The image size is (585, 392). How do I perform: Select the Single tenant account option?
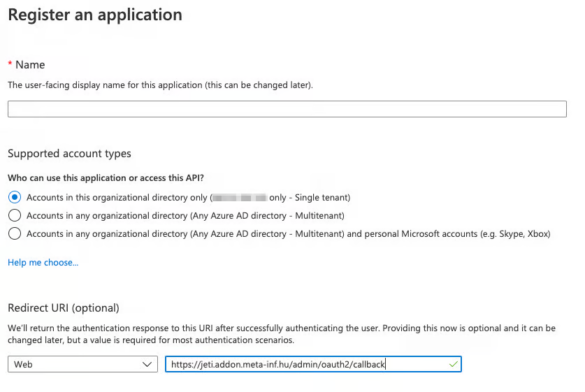click(15, 198)
